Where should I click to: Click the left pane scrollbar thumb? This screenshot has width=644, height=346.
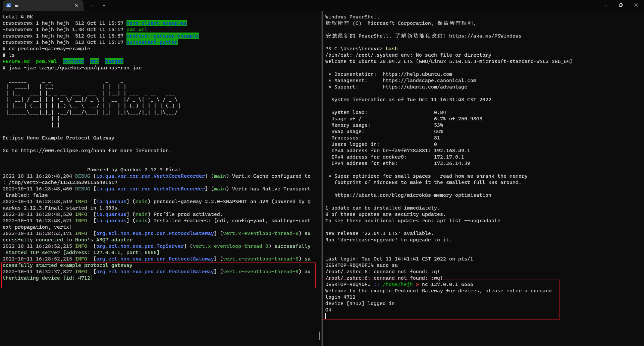(319, 335)
